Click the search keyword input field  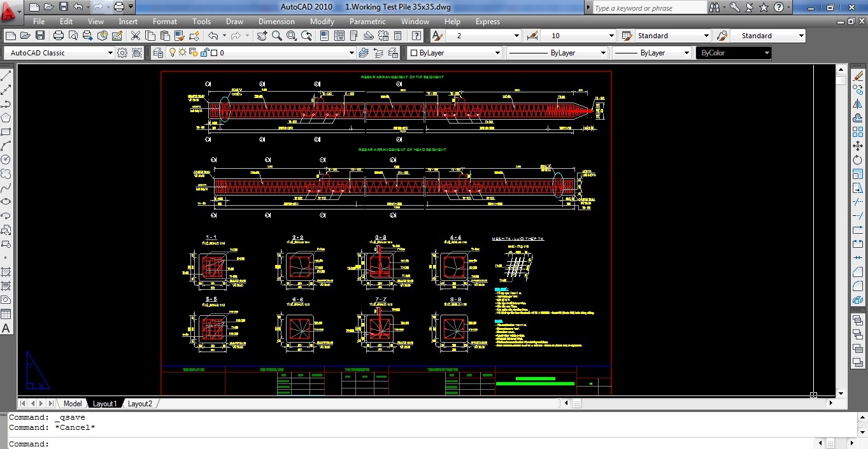click(649, 8)
